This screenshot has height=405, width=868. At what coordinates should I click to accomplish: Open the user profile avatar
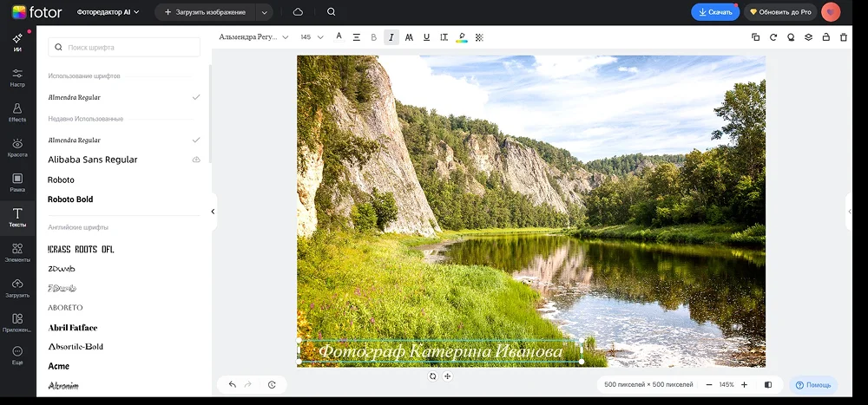pos(831,11)
